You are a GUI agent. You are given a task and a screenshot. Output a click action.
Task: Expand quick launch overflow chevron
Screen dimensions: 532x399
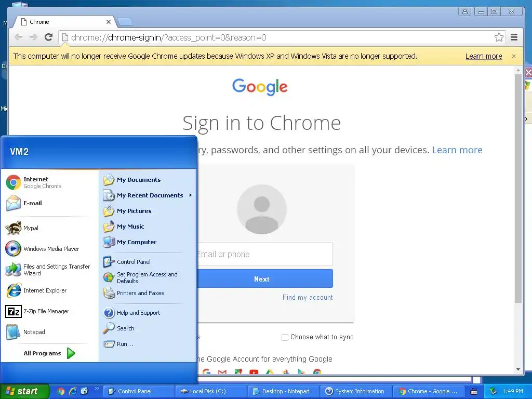click(x=97, y=388)
